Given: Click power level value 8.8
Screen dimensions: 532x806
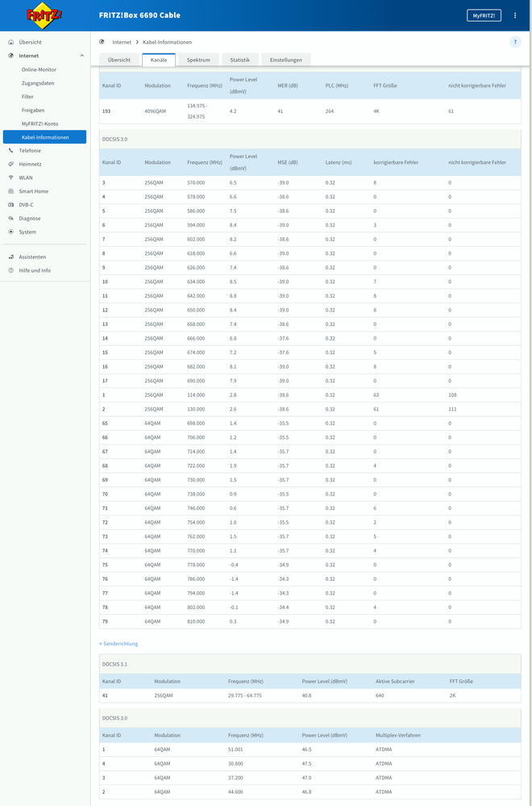Looking at the screenshot, I should [233, 296].
